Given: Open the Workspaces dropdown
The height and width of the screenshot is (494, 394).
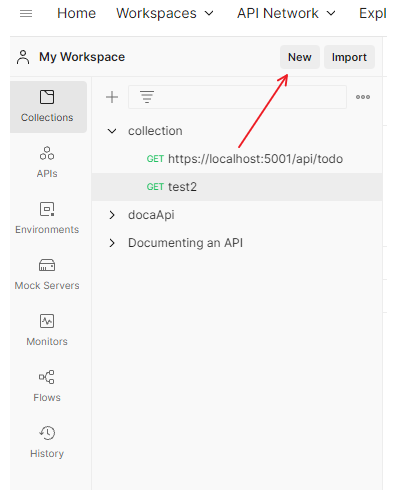Looking at the screenshot, I should 164,13.
